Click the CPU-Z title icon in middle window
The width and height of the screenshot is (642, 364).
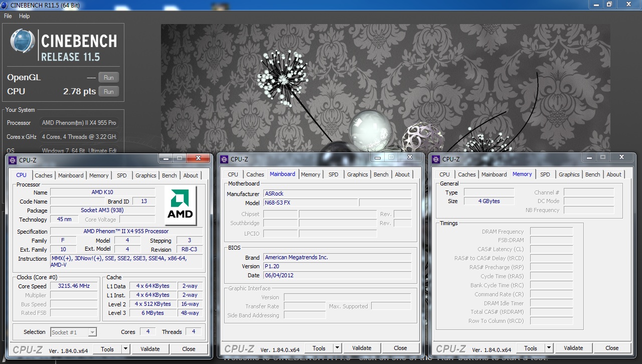click(224, 159)
